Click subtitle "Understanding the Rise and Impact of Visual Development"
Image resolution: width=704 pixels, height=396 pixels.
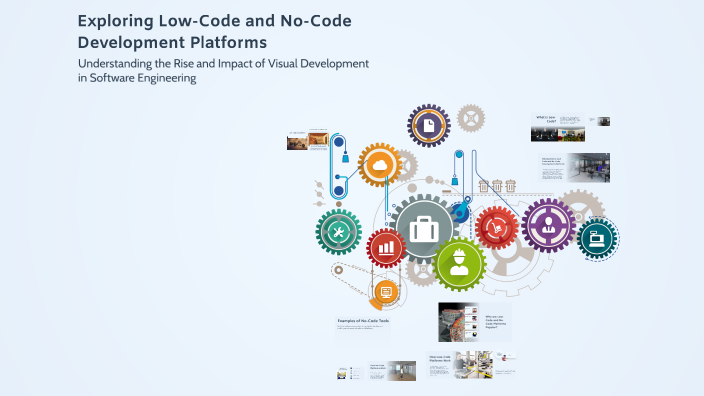[224, 63]
